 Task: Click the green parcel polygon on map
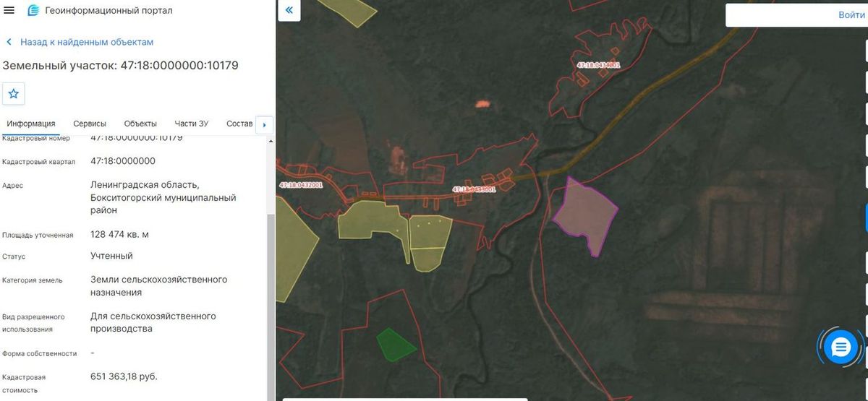click(x=395, y=345)
